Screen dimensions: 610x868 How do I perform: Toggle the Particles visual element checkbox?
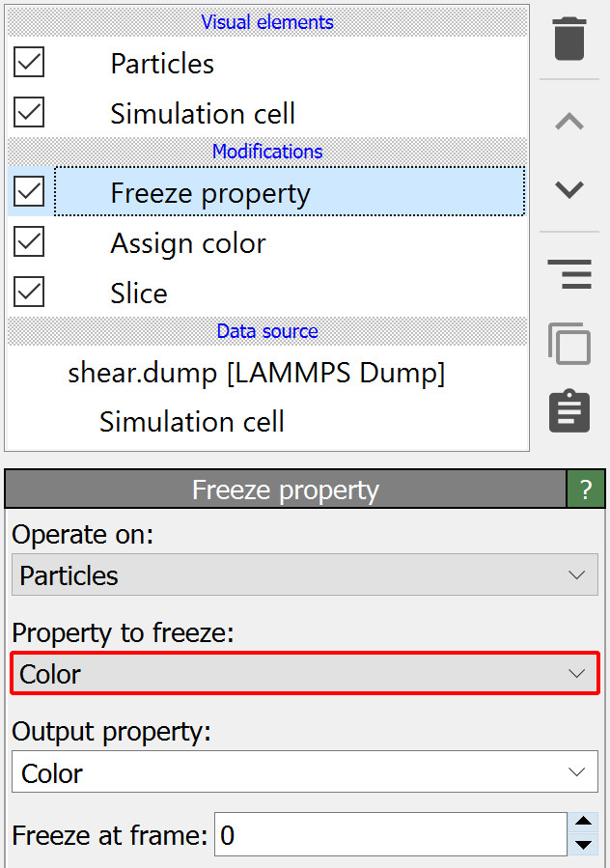[29, 63]
